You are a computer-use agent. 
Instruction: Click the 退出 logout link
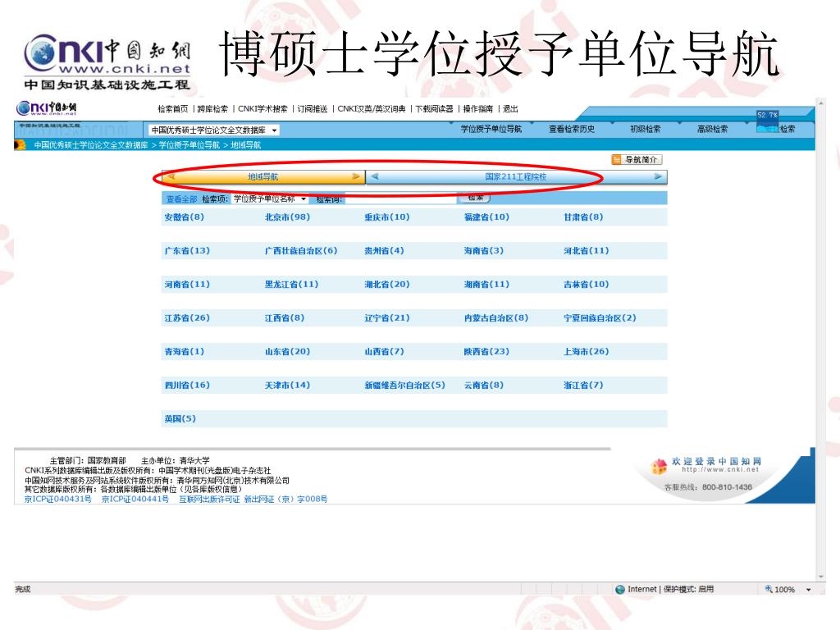[510, 109]
